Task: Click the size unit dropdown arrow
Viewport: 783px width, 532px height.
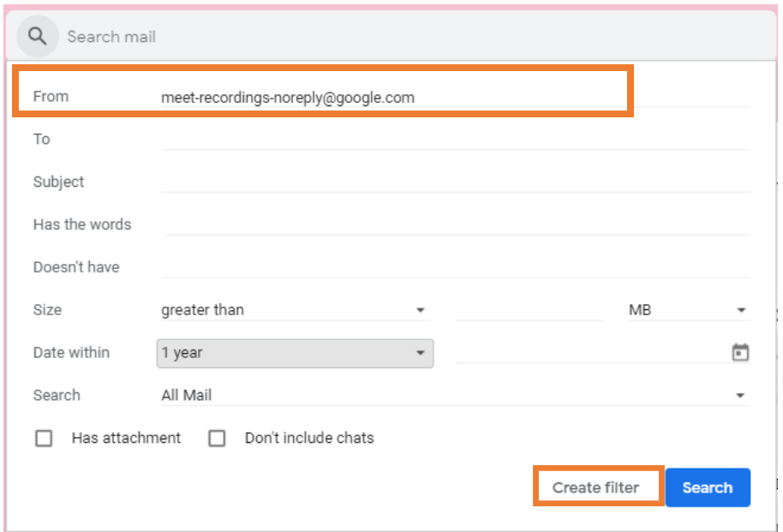Action: pos(740,309)
